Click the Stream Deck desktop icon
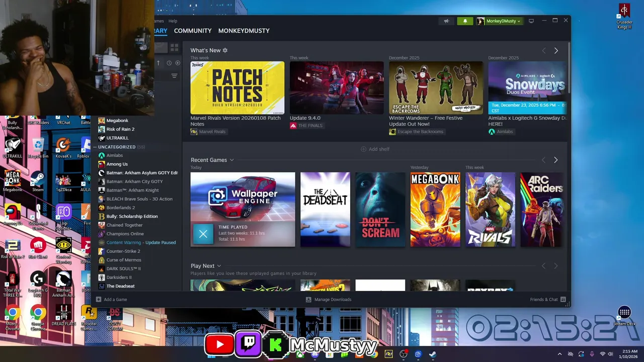The width and height of the screenshot is (644, 362). point(624,316)
